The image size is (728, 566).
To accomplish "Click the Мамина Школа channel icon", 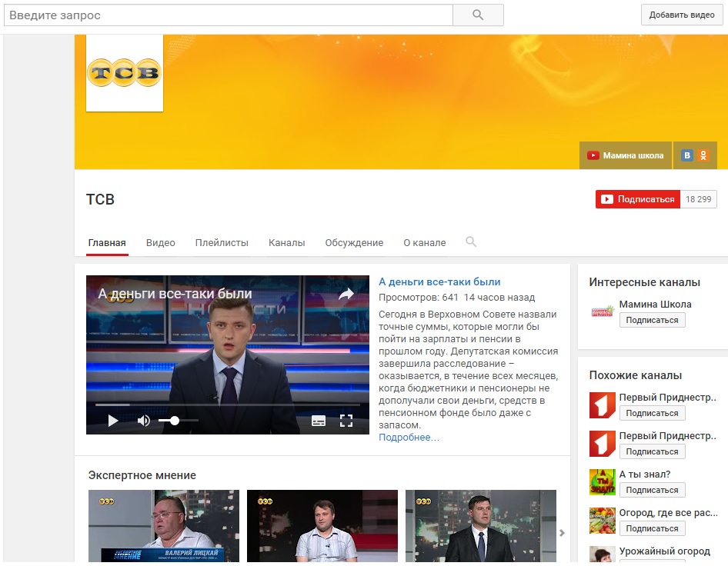I will point(603,312).
